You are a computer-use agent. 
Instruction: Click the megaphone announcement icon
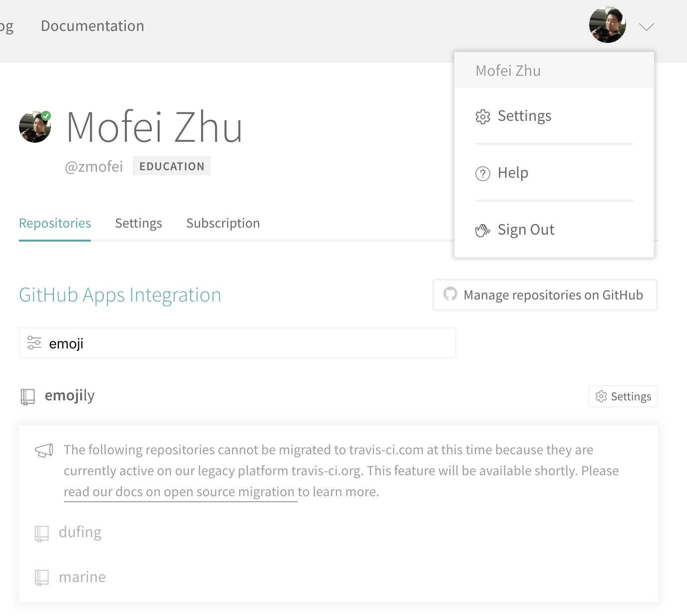(44, 451)
